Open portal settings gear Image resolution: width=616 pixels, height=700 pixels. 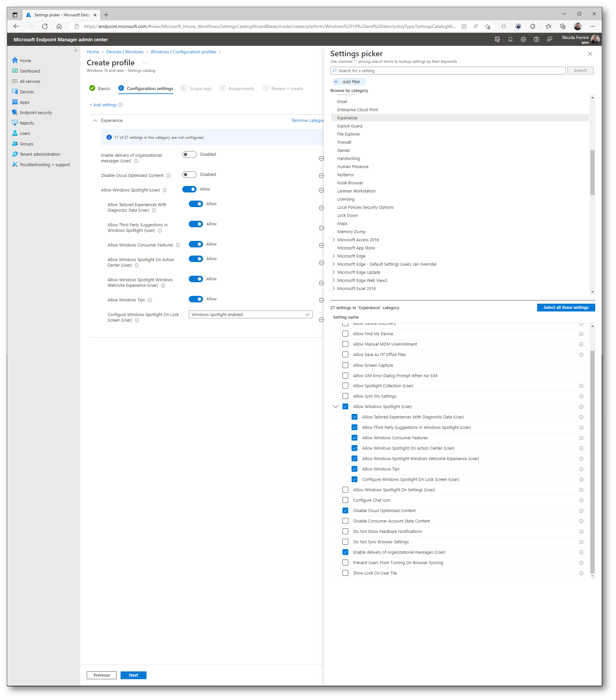point(523,39)
